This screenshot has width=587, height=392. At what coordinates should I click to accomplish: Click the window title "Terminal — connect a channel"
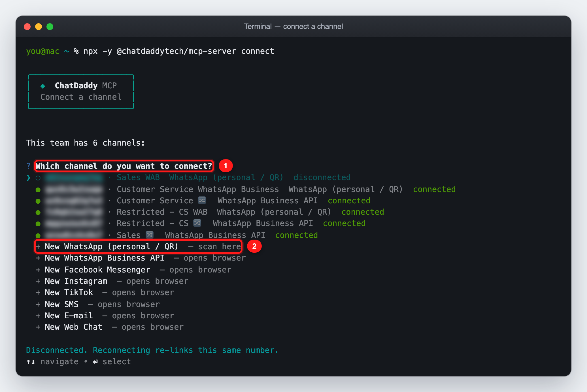[x=293, y=26]
